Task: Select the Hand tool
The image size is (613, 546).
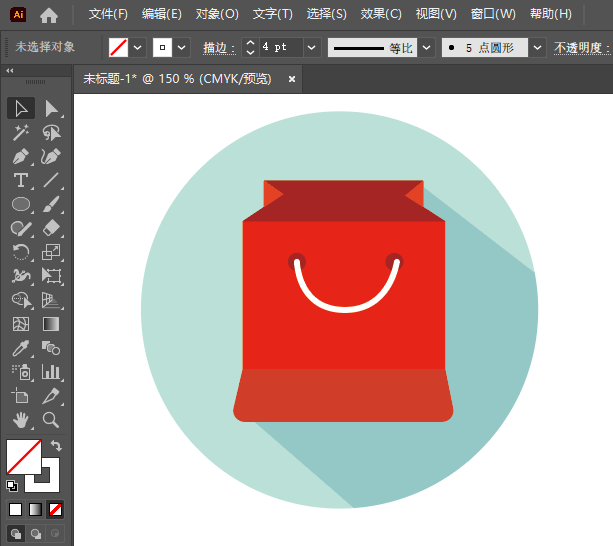Action: pos(21,420)
